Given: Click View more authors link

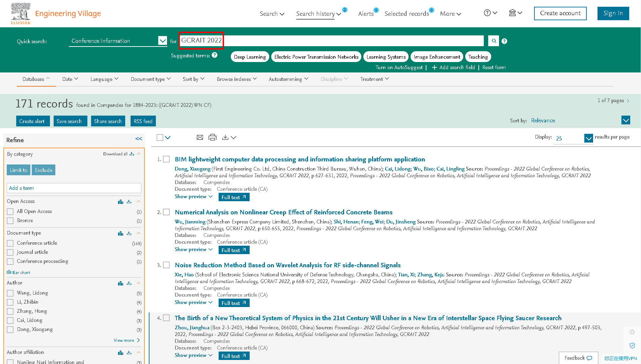Looking at the screenshot, I should click(127, 340).
